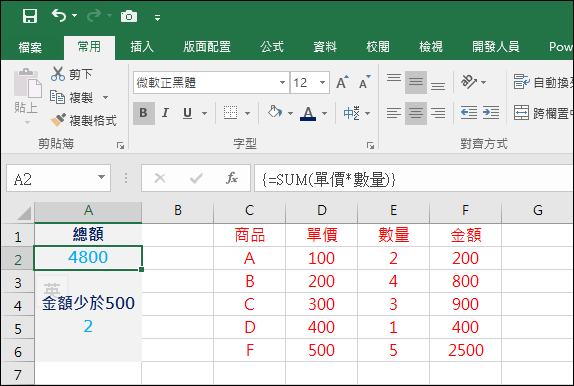Click the decrease font size icon
This screenshot has height=386, width=574.
click(x=365, y=82)
